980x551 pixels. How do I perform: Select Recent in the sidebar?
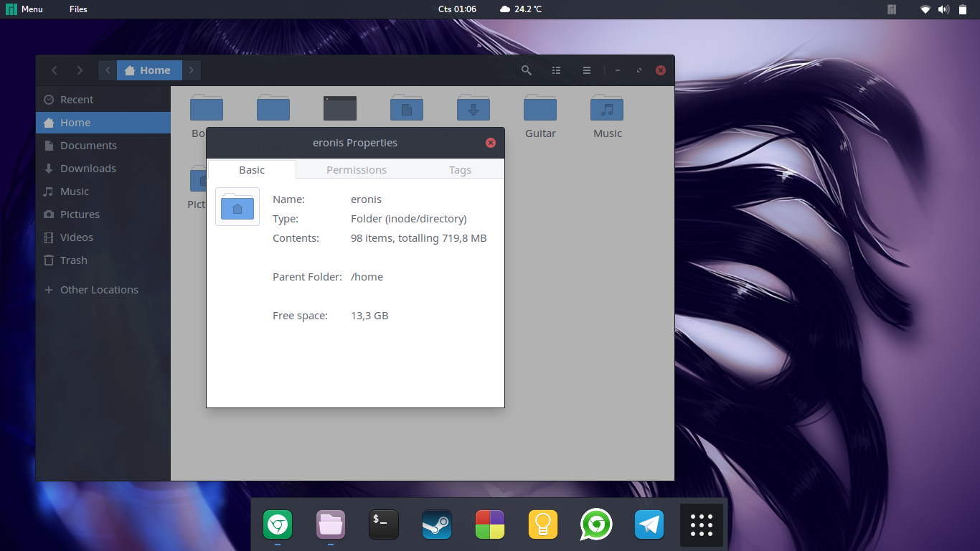[103, 100]
